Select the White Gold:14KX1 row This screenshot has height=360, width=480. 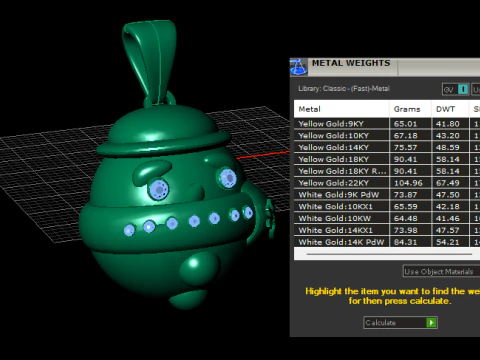pyautogui.click(x=387, y=230)
